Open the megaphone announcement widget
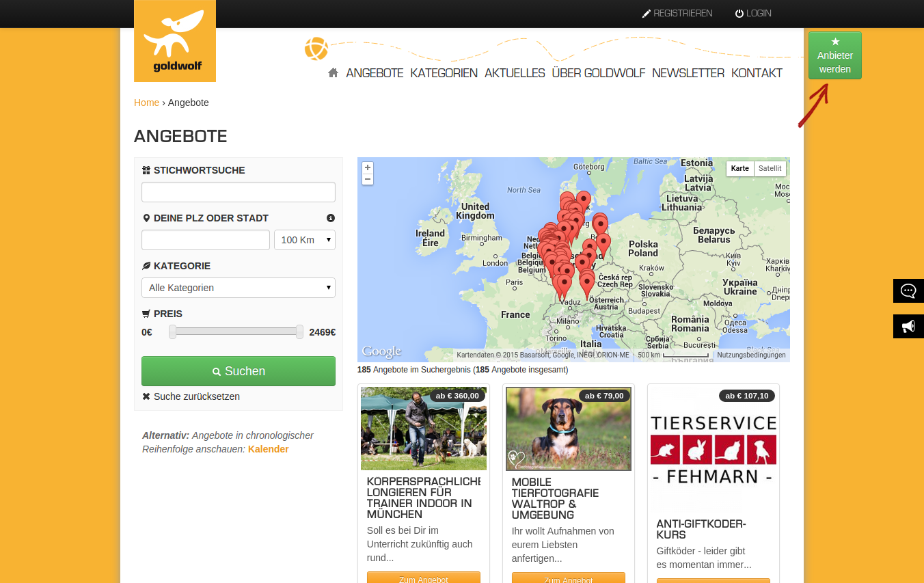Image resolution: width=924 pixels, height=583 pixels. (908, 326)
